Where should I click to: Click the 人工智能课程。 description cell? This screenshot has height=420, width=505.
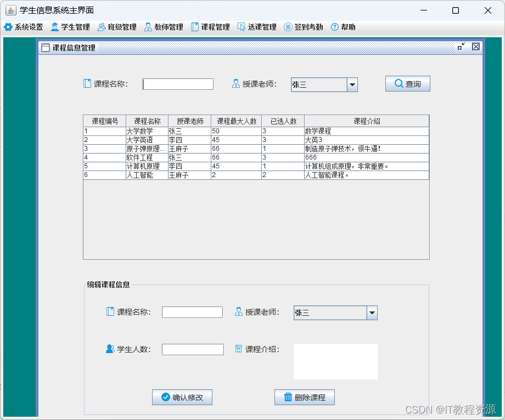coord(367,175)
